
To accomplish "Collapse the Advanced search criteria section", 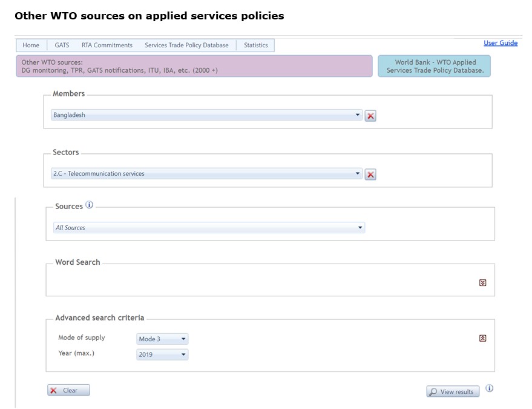I will tap(482, 338).
